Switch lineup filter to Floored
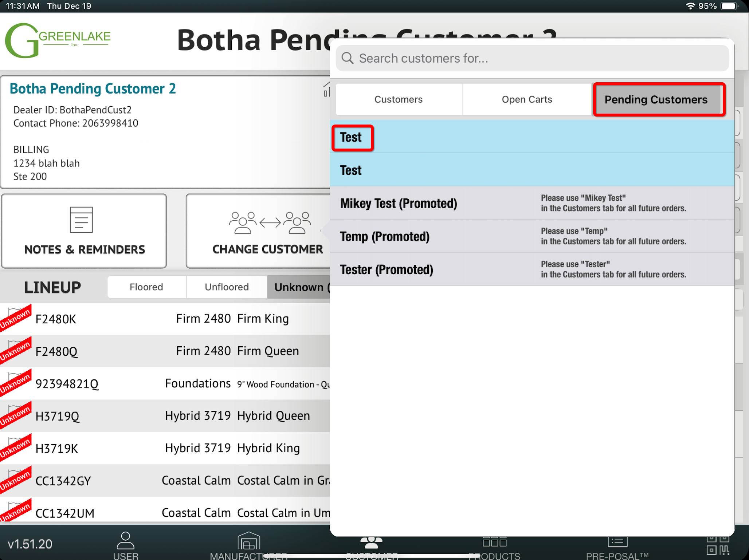The width and height of the screenshot is (749, 560). 146,287
